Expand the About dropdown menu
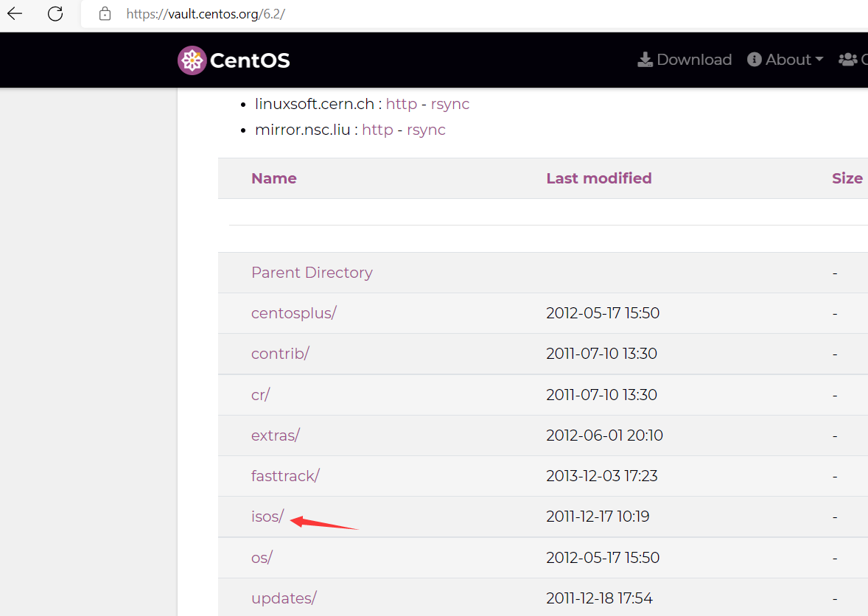The width and height of the screenshot is (868, 616). tap(785, 59)
